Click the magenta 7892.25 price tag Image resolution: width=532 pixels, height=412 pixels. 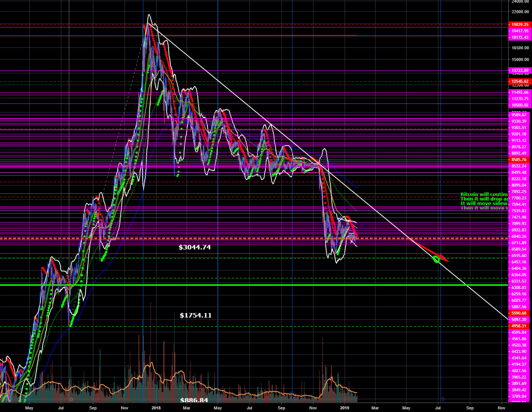[519, 192]
